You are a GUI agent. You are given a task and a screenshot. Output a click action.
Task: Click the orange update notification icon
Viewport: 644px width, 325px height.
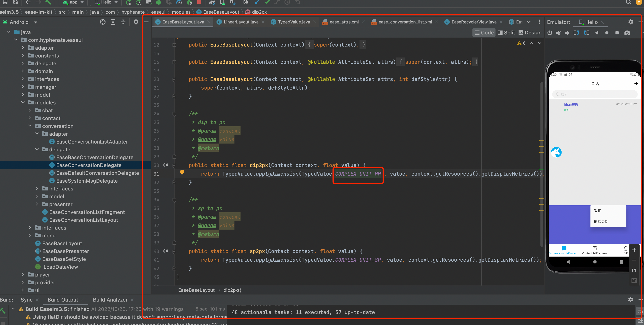tap(639, 2)
